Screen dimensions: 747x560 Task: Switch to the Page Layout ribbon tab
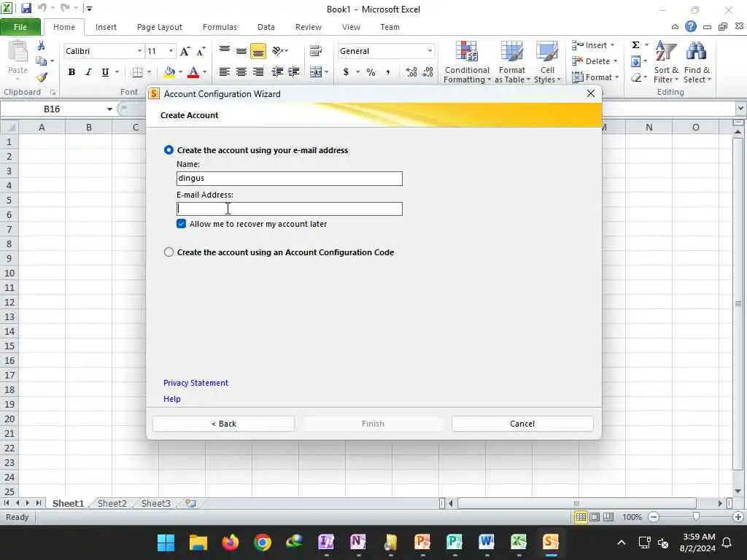point(160,27)
